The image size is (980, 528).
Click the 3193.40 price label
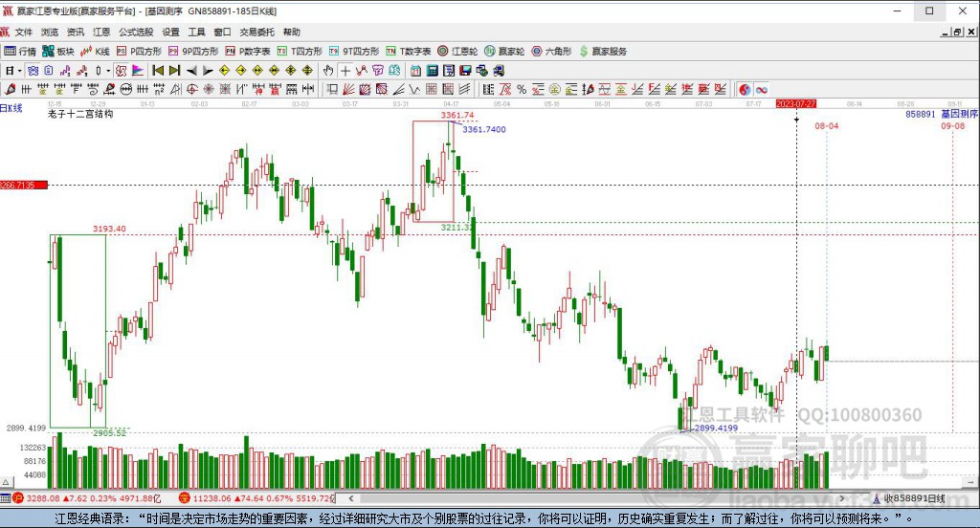(109, 229)
